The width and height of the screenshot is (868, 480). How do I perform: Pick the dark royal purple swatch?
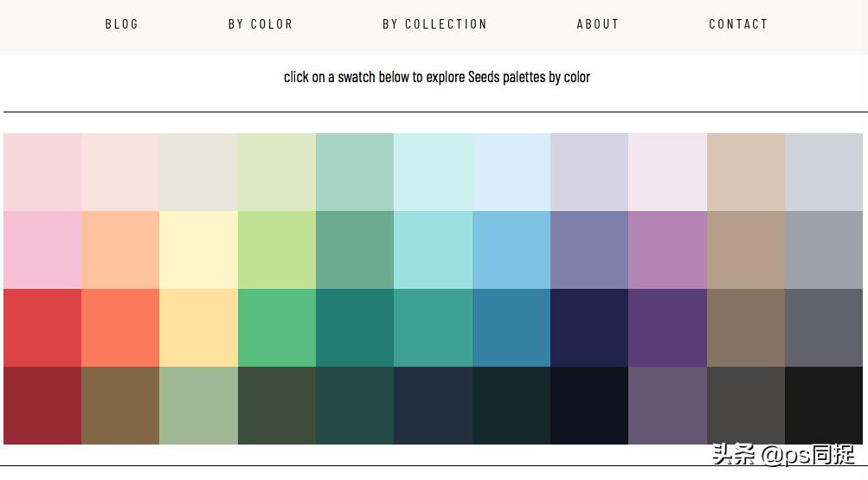click(x=667, y=328)
